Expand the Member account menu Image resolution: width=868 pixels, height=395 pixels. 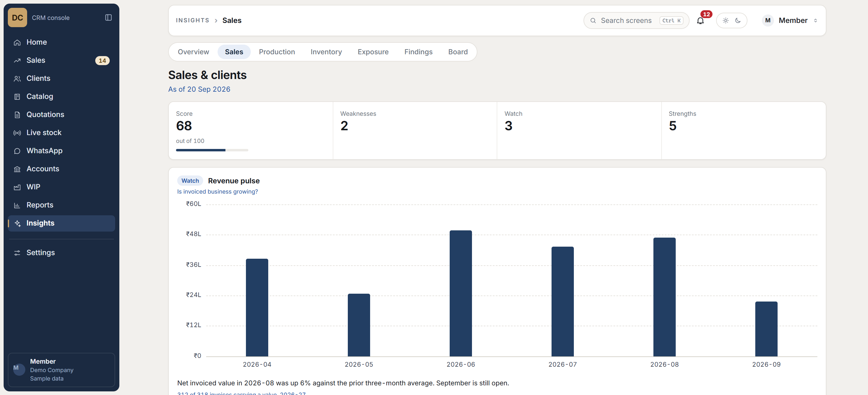pyautogui.click(x=790, y=21)
